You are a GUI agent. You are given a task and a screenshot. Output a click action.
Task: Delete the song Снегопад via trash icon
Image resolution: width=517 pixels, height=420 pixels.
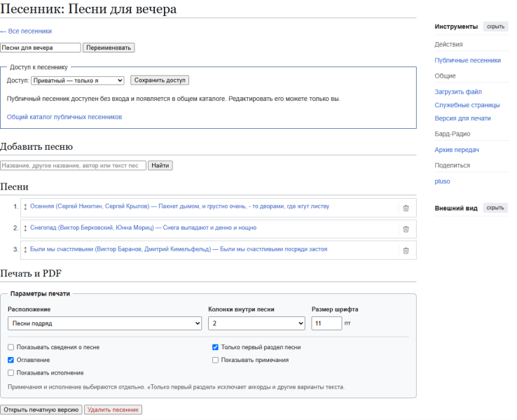click(x=406, y=230)
